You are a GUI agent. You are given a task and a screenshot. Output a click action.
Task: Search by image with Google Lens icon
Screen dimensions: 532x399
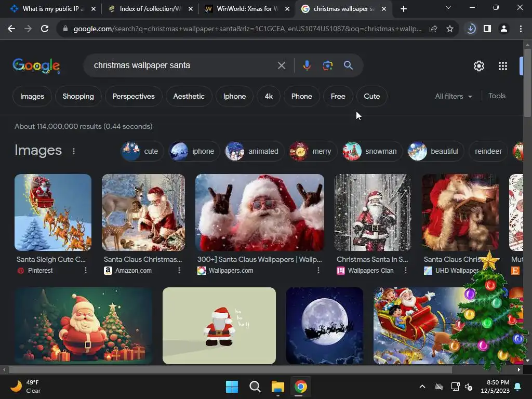tap(327, 65)
